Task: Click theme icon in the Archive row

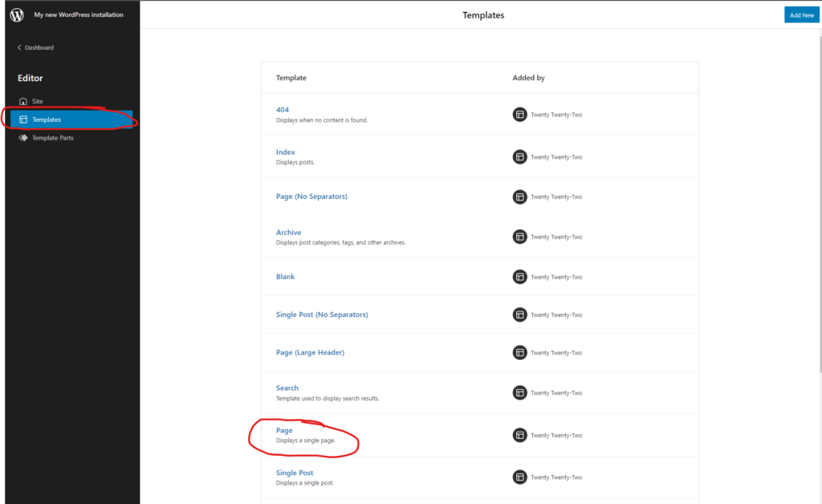Action: pyautogui.click(x=519, y=237)
